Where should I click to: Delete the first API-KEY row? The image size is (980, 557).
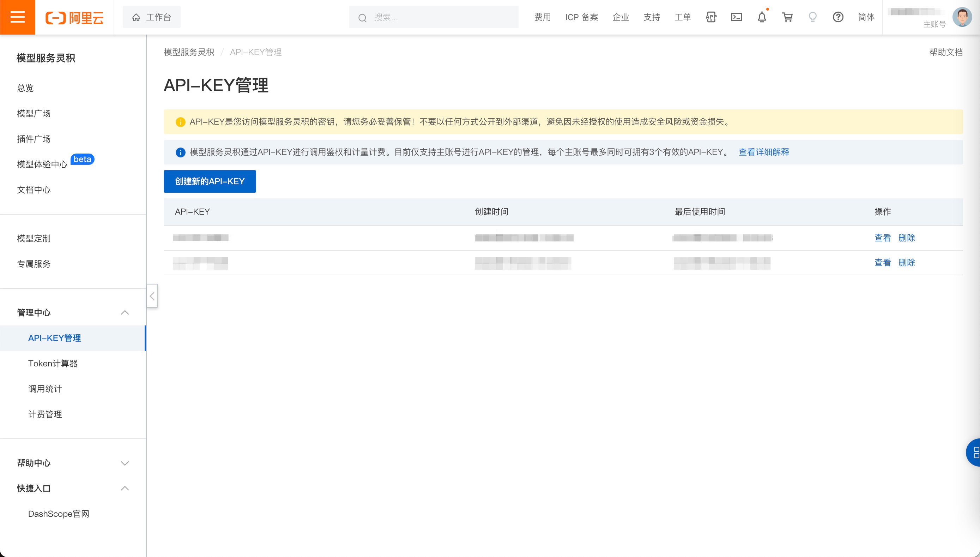pos(906,238)
